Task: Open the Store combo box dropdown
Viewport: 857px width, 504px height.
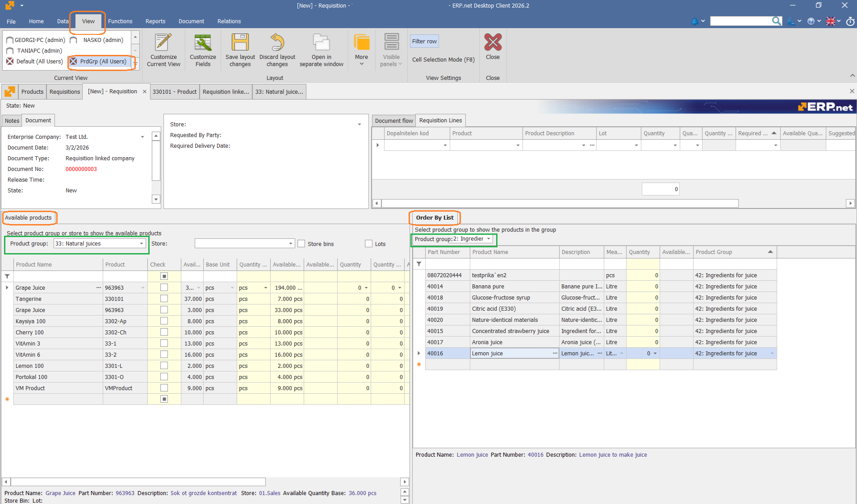Action: [x=291, y=244]
